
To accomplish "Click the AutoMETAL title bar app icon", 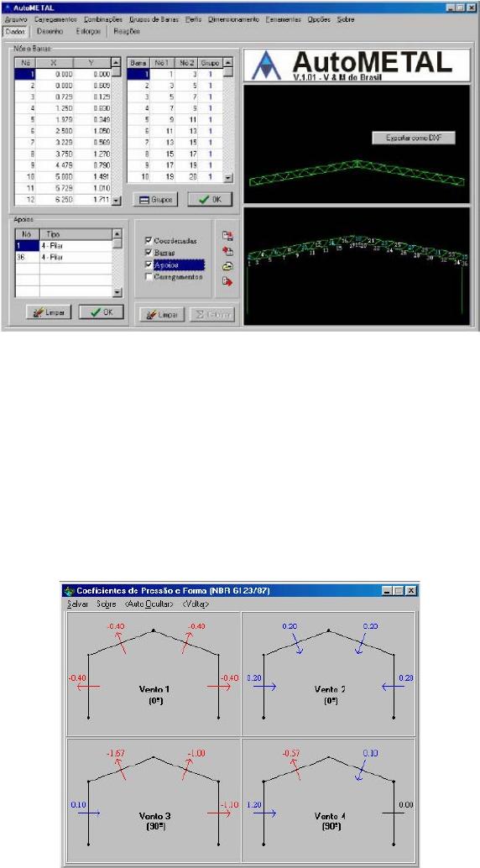I will pyautogui.click(x=7, y=9).
